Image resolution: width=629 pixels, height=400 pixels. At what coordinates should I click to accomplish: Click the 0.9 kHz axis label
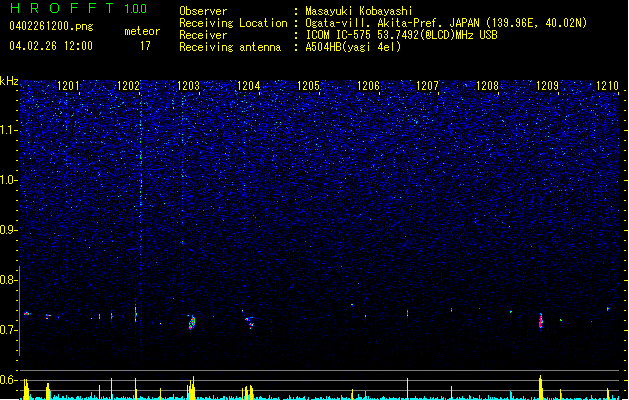point(9,230)
